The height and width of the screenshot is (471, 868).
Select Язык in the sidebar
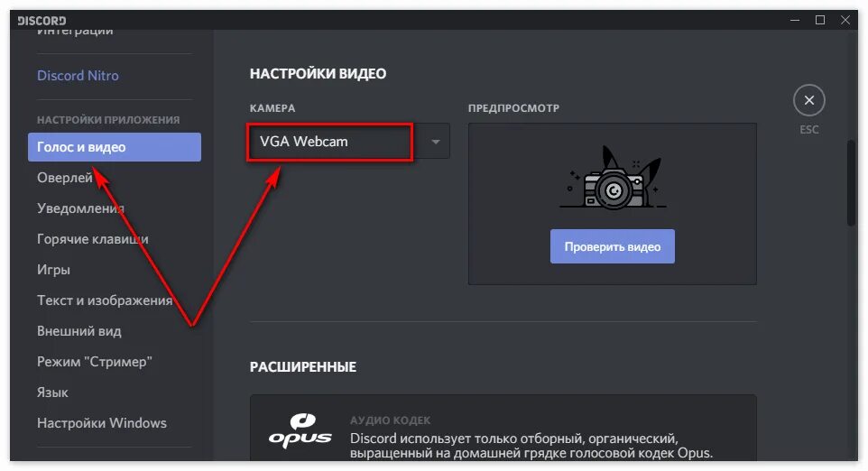click(x=52, y=392)
